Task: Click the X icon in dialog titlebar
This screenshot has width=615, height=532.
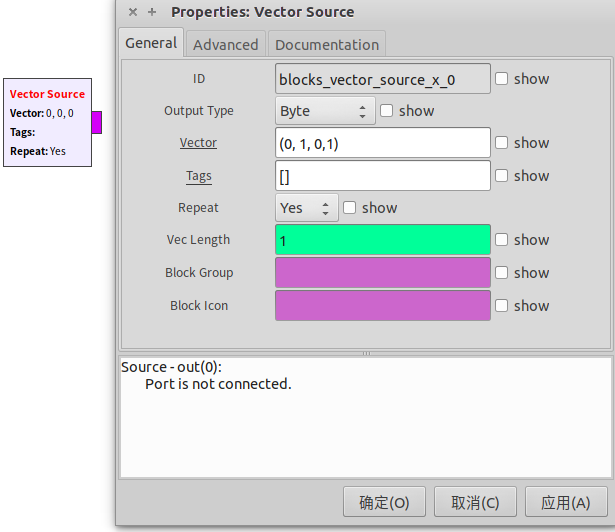Action: pos(133,12)
